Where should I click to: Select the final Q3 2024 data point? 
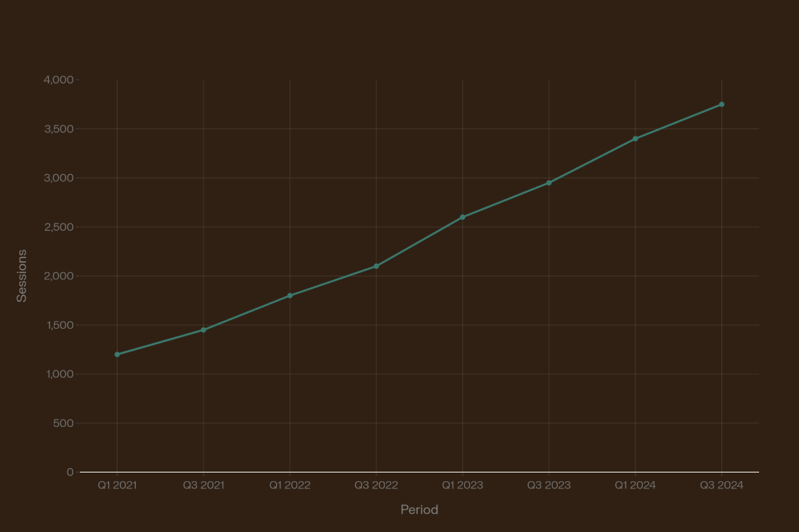[x=721, y=105]
